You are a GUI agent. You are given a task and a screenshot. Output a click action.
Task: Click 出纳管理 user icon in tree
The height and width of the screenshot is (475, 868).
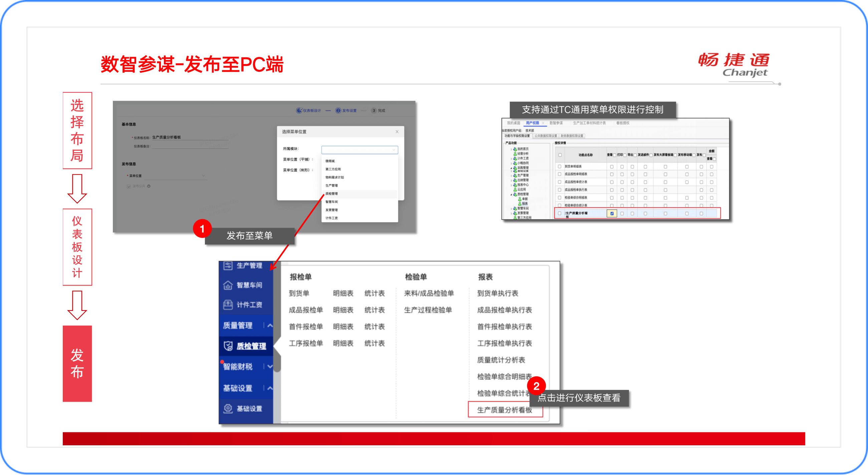point(515,180)
